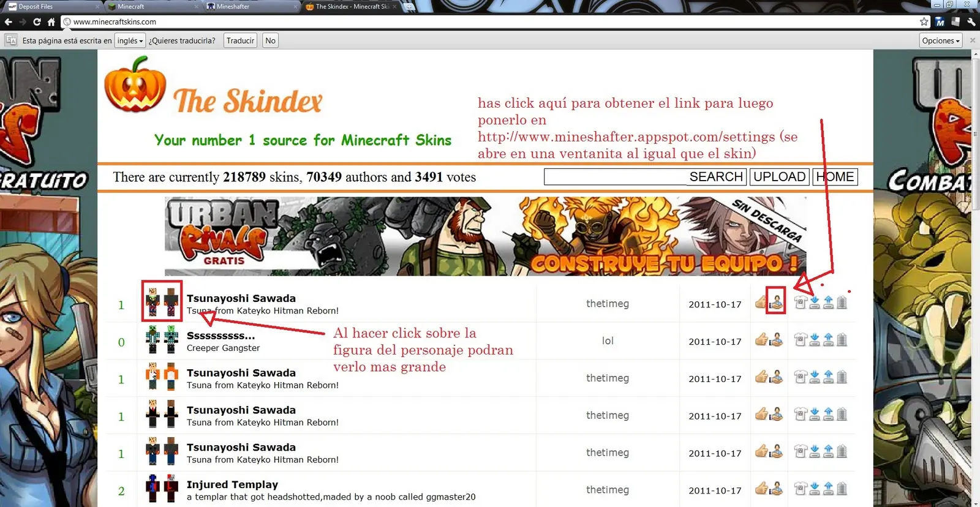Viewport: 980px width, 507px height.
Task: Open the Injured Templay skin title link
Action: point(232,484)
